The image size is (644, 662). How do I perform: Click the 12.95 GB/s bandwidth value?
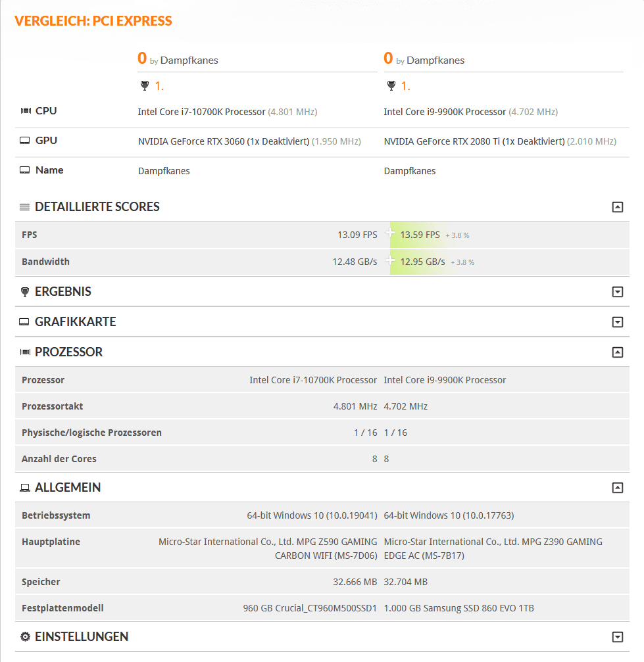click(422, 262)
